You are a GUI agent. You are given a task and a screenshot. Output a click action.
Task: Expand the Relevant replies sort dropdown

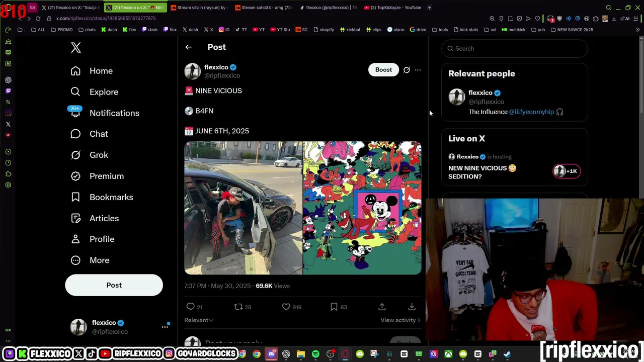(x=199, y=320)
